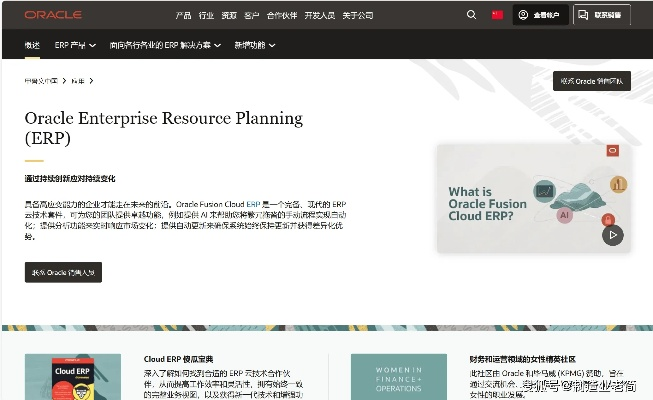The height and width of the screenshot is (400, 653).
Task: Click the contact Oracle button under description
Action: click(x=63, y=272)
